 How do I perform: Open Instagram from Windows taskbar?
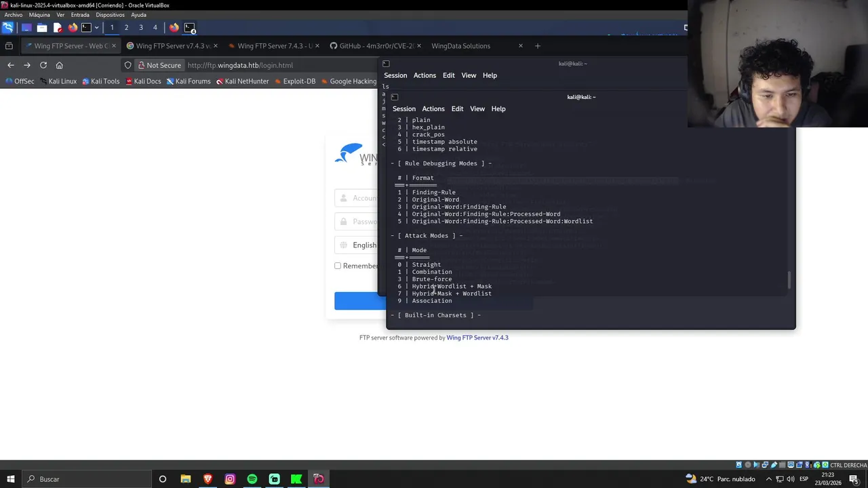coord(230,479)
